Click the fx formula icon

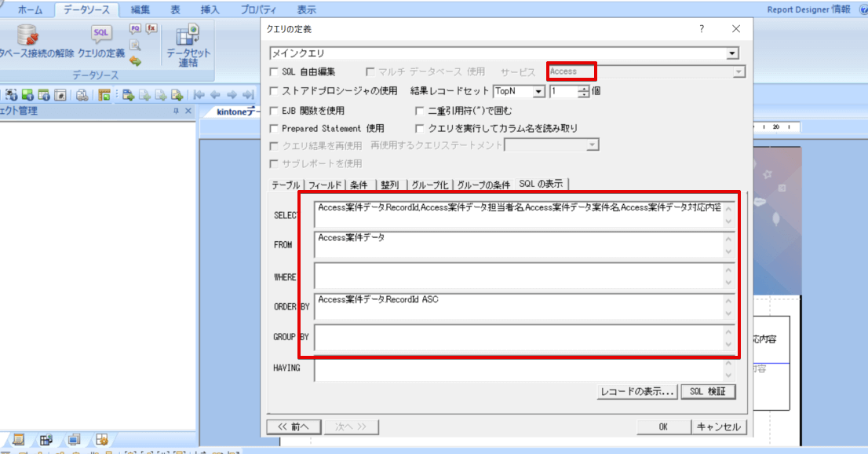point(151,29)
